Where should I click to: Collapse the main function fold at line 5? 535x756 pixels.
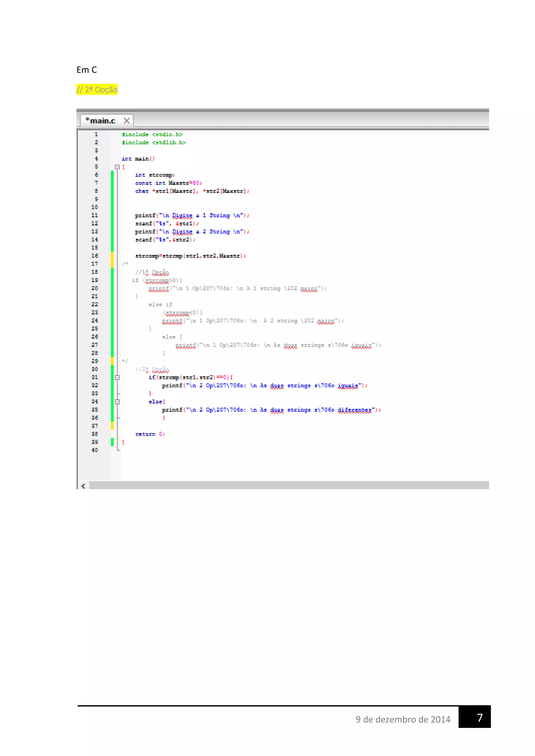click(x=117, y=167)
